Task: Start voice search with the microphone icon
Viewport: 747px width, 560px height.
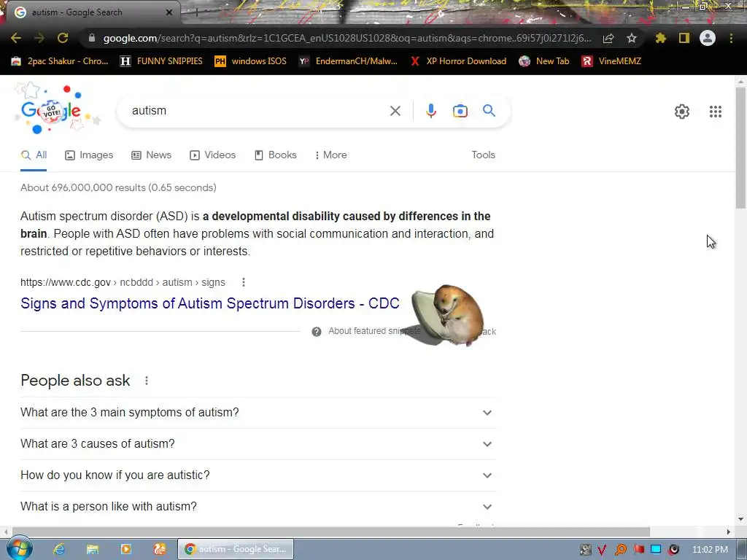Action: click(430, 111)
